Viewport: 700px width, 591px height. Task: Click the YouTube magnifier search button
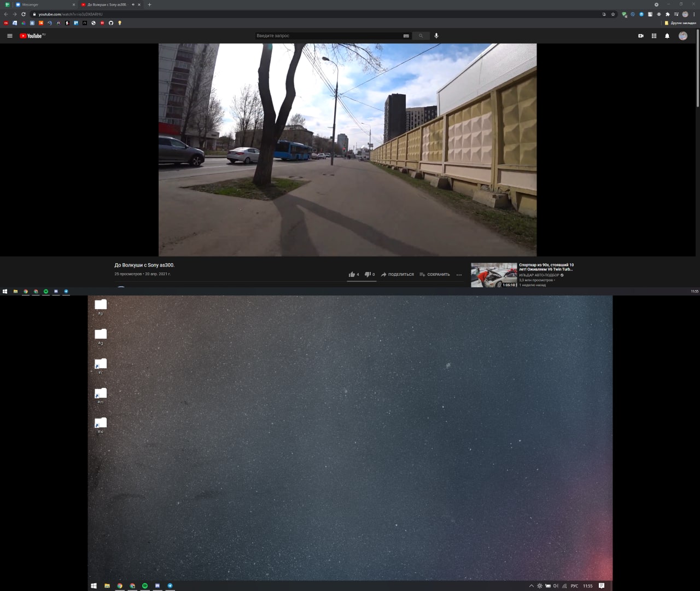pos(421,36)
